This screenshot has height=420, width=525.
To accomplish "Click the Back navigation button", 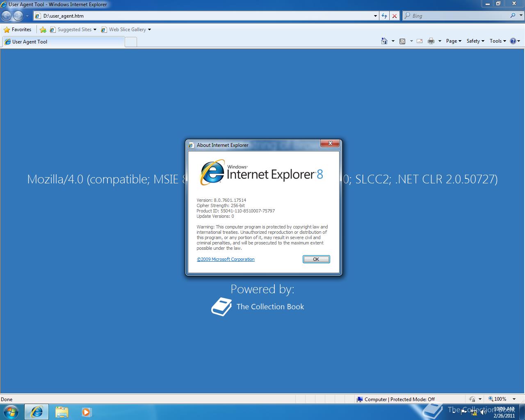I will pyautogui.click(x=6, y=16).
